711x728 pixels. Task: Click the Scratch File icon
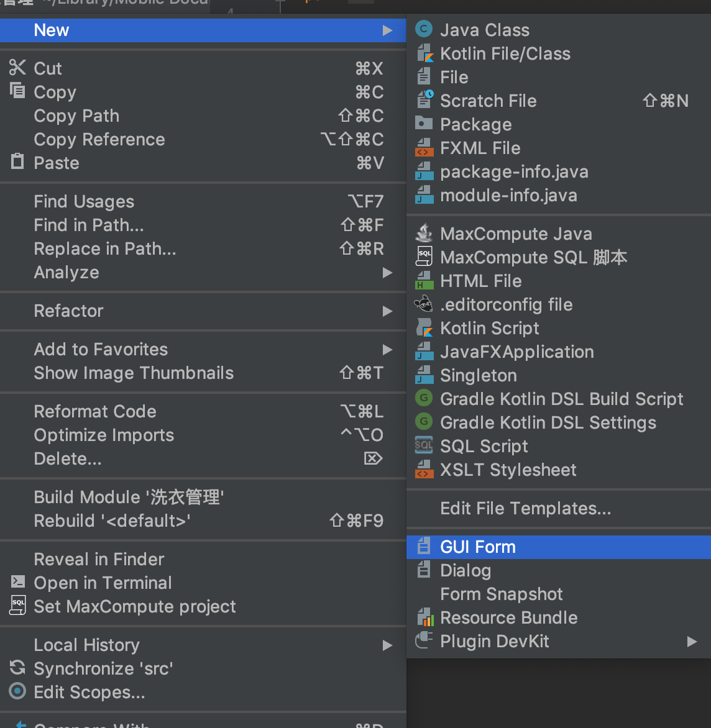coord(424,101)
